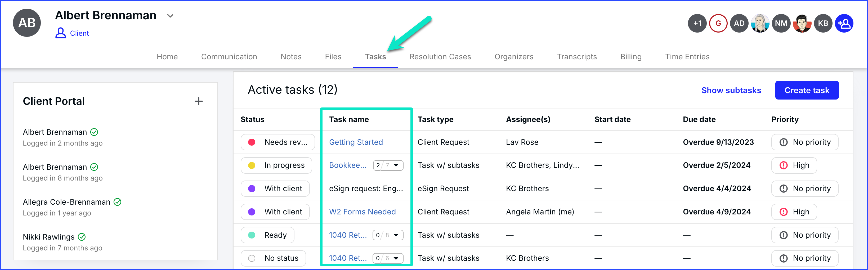This screenshot has height=270, width=868.
Task: Open the High priority selector for Bookkeeping
Action: tap(794, 165)
